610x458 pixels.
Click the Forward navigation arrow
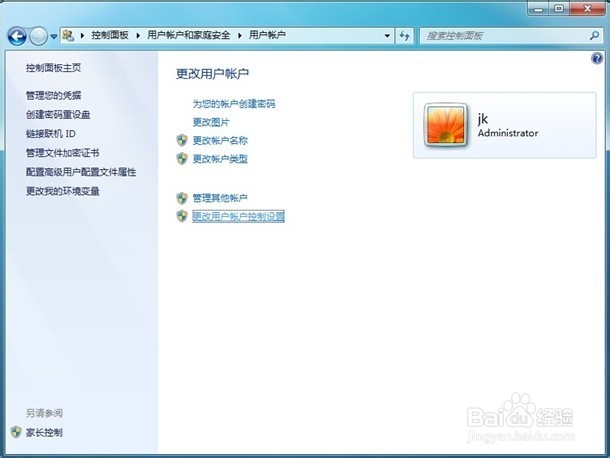[39, 37]
